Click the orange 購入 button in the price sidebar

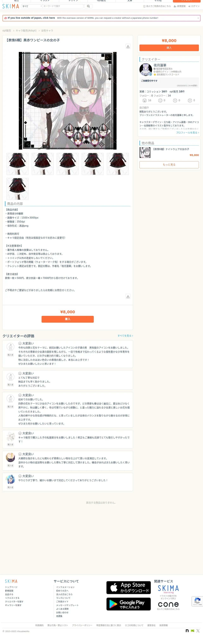169,48
